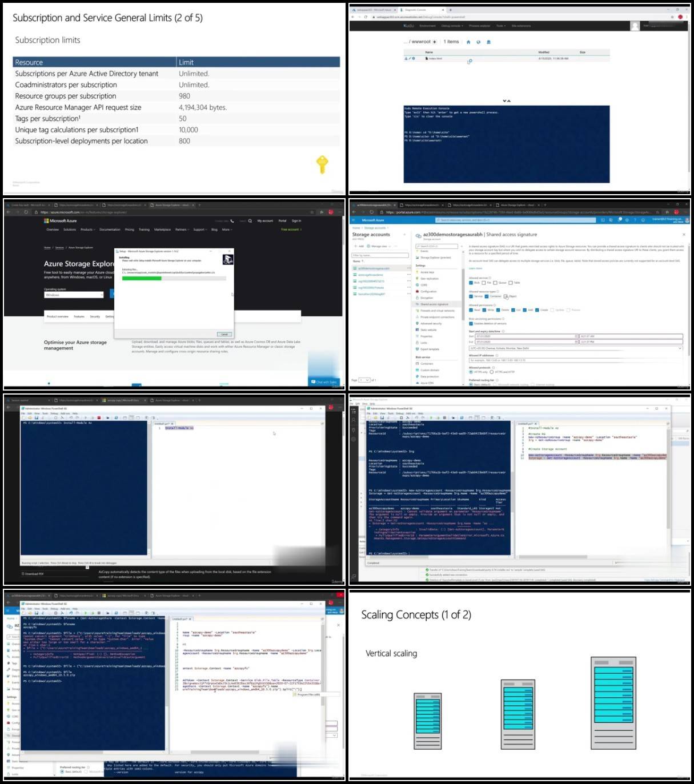694x784 pixels.
Task: Click the home icon beside wwwroot in Kudu
Action: pos(468,42)
